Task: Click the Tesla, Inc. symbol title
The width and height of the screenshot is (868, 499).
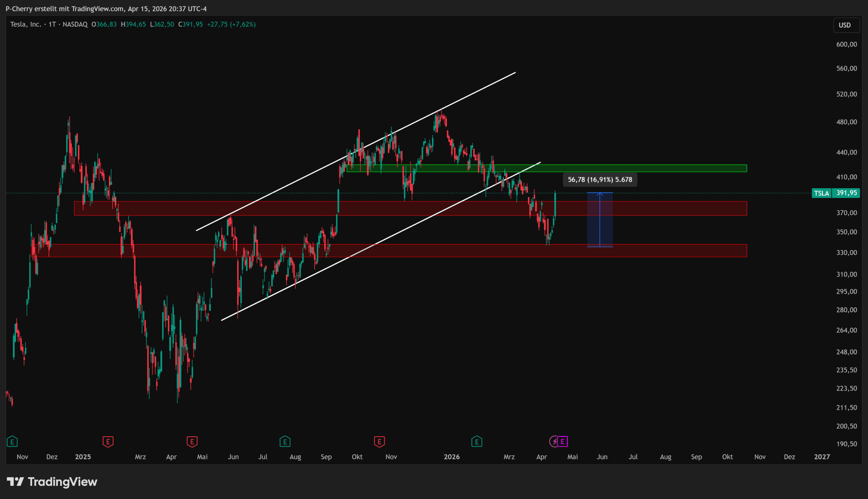Action: click(26, 24)
